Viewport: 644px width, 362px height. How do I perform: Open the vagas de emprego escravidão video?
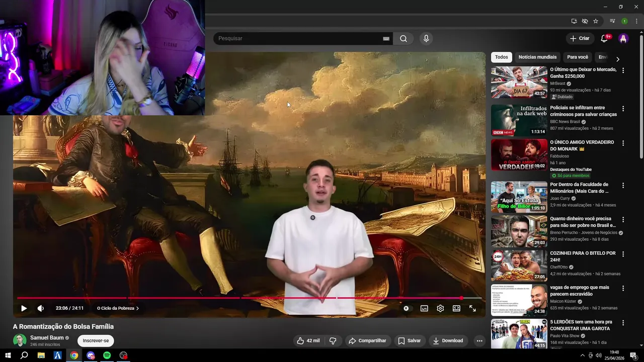[580, 291]
